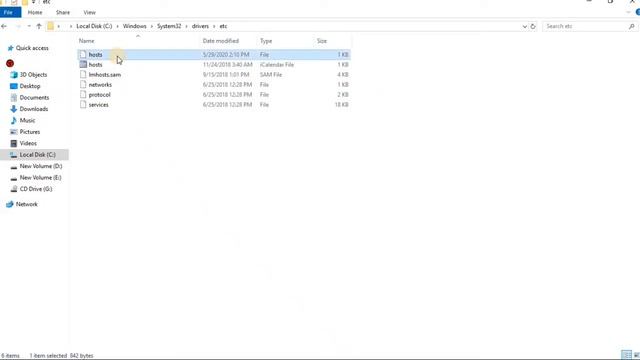This screenshot has width=640, height=360.
Task: Sort files by Size column
Action: pyautogui.click(x=322, y=41)
